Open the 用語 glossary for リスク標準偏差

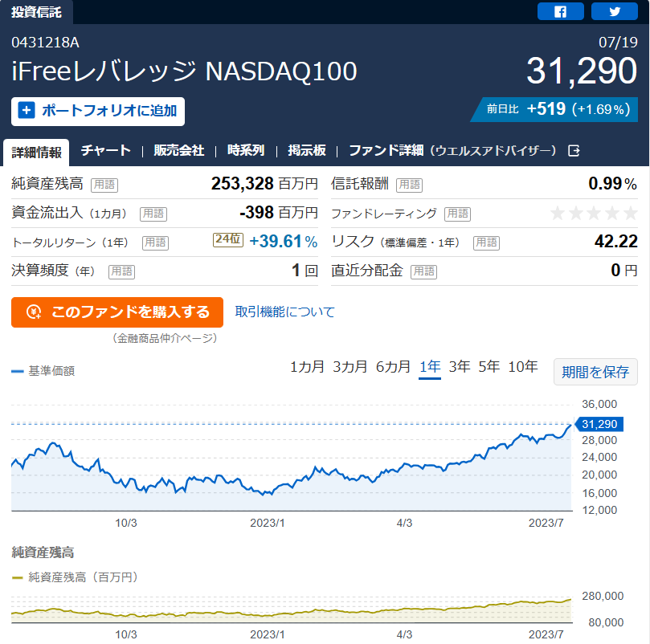click(x=487, y=243)
